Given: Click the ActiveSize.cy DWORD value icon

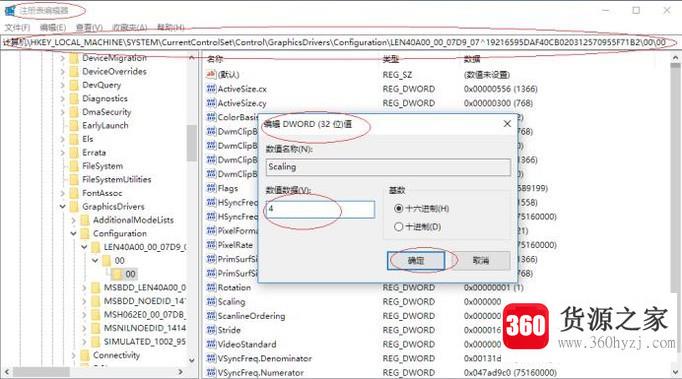Looking at the screenshot, I should click(x=211, y=103).
